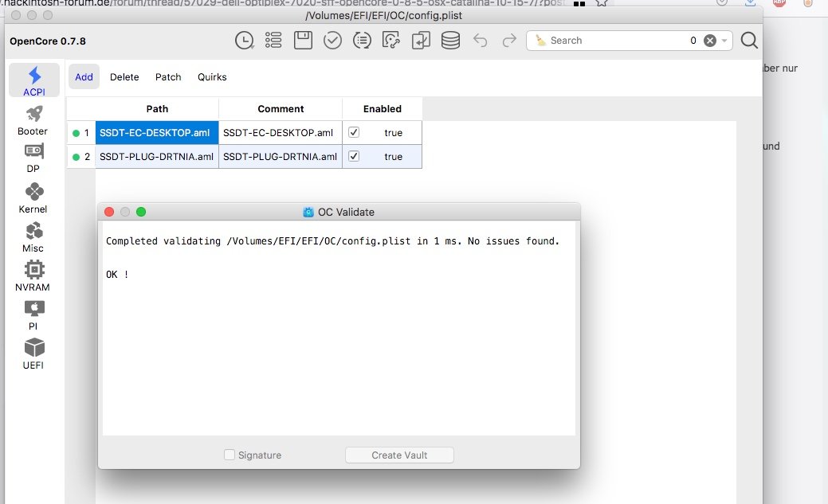Viewport: 828px width, 504px height.
Task: Save config with the floppy disk icon
Action: pyautogui.click(x=303, y=41)
